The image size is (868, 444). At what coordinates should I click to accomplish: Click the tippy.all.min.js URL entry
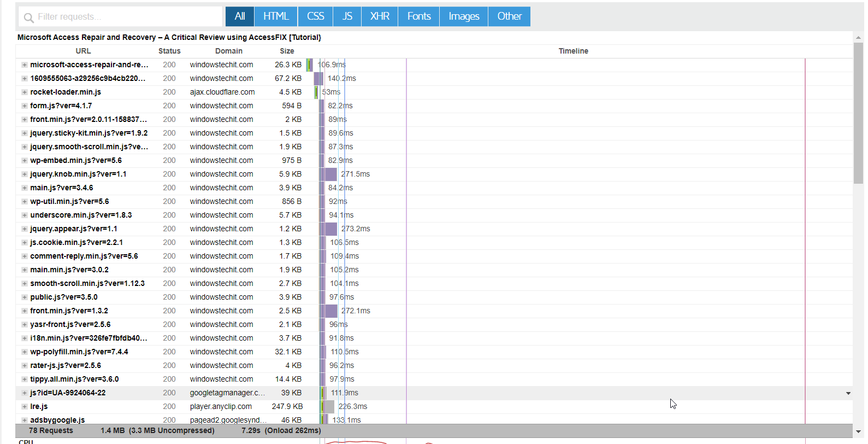click(x=74, y=379)
